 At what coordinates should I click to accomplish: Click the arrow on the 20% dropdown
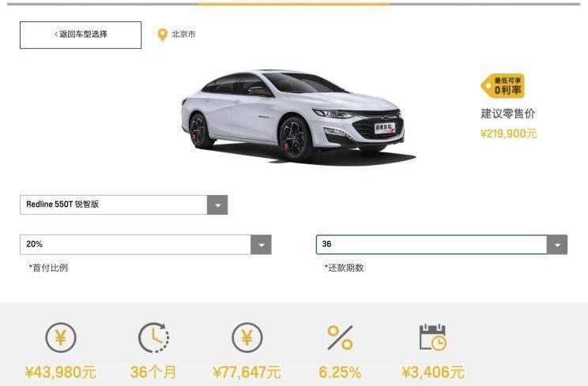pos(261,245)
